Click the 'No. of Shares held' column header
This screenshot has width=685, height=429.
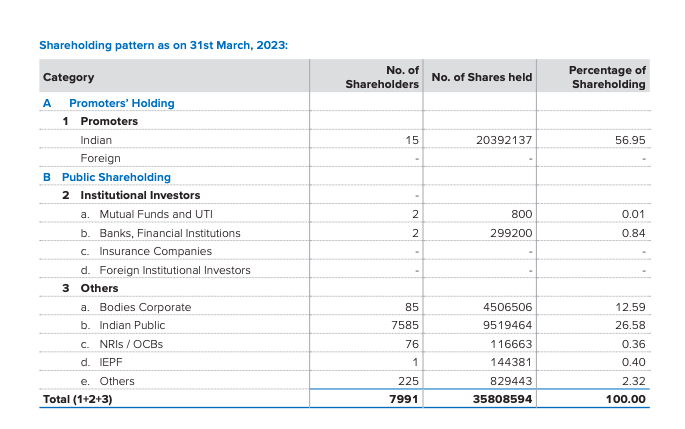point(481,77)
